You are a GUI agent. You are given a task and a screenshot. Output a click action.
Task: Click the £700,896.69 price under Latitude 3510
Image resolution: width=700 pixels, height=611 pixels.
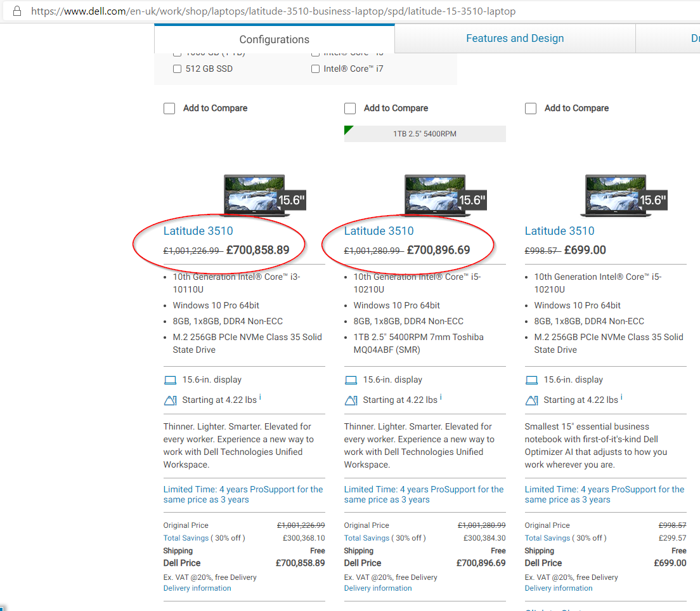438,250
